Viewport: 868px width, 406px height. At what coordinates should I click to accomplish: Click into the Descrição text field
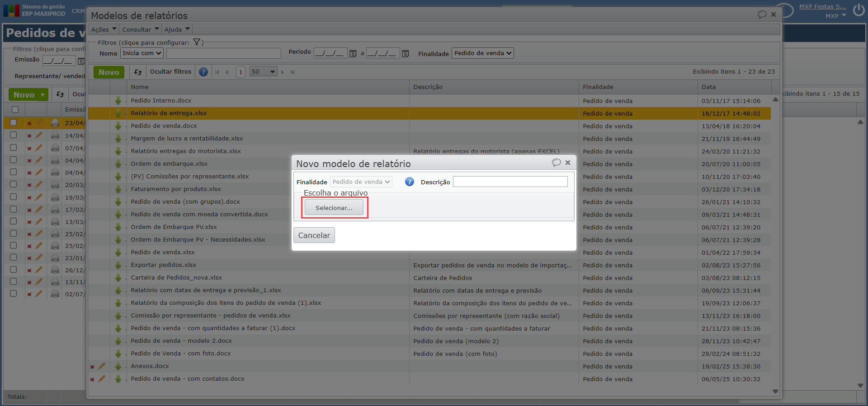pos(510,182)
